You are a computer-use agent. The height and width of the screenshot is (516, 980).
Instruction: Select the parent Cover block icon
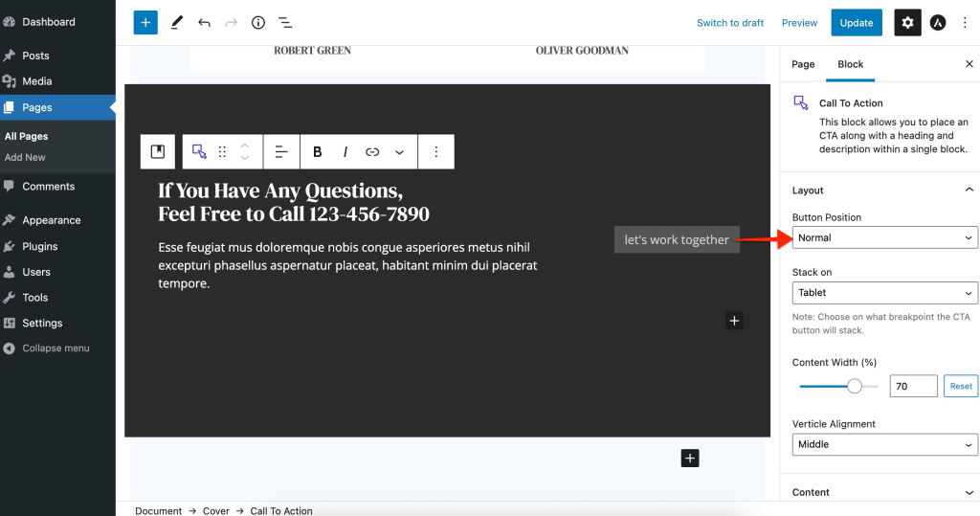[x=158, y=152]
